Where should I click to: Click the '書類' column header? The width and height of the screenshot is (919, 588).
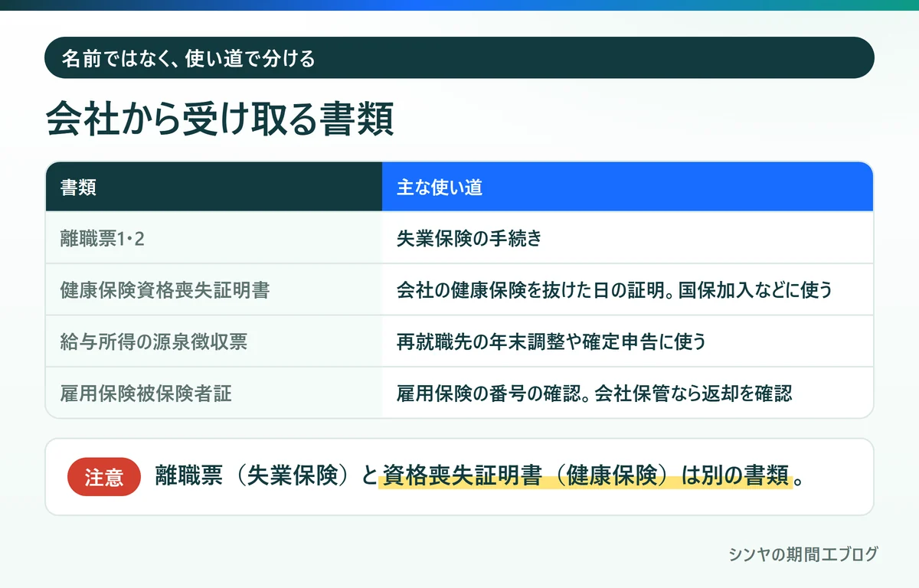pos(214,187)
